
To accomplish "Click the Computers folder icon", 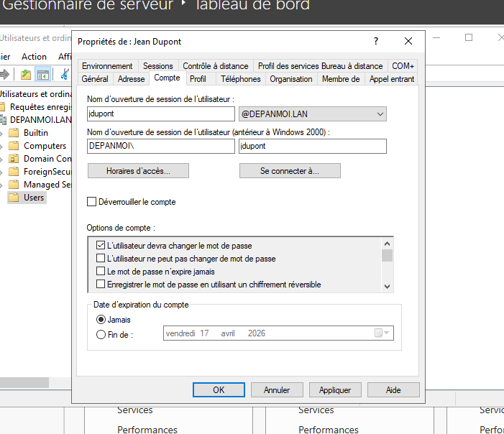I will coord(14,146).
